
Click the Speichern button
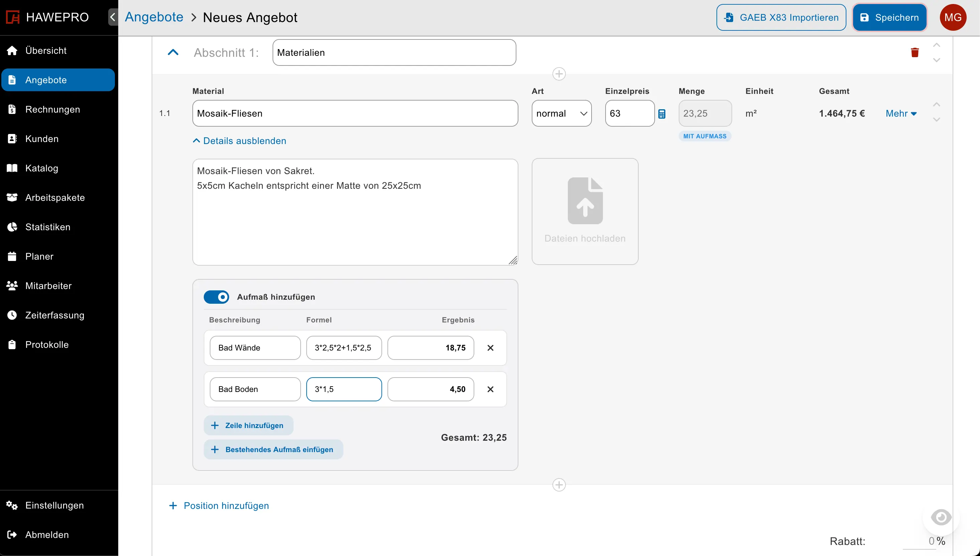889,18
